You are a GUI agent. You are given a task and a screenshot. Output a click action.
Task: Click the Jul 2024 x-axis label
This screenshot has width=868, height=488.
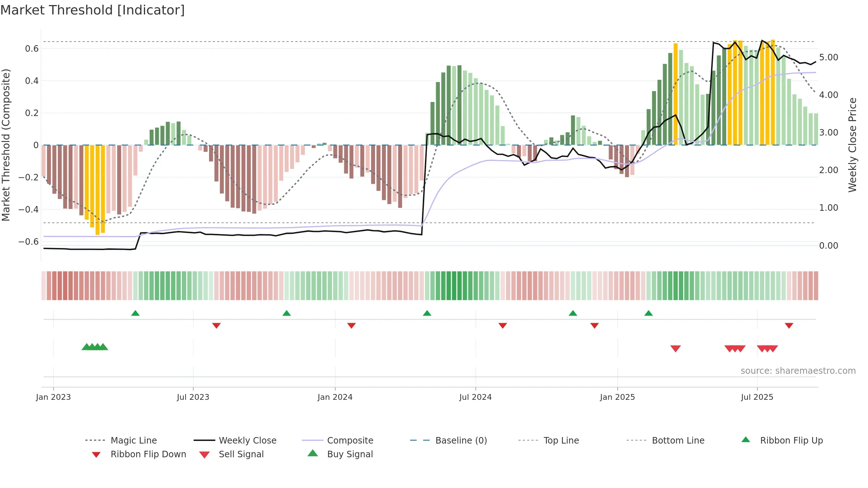[x=476, y=397]
